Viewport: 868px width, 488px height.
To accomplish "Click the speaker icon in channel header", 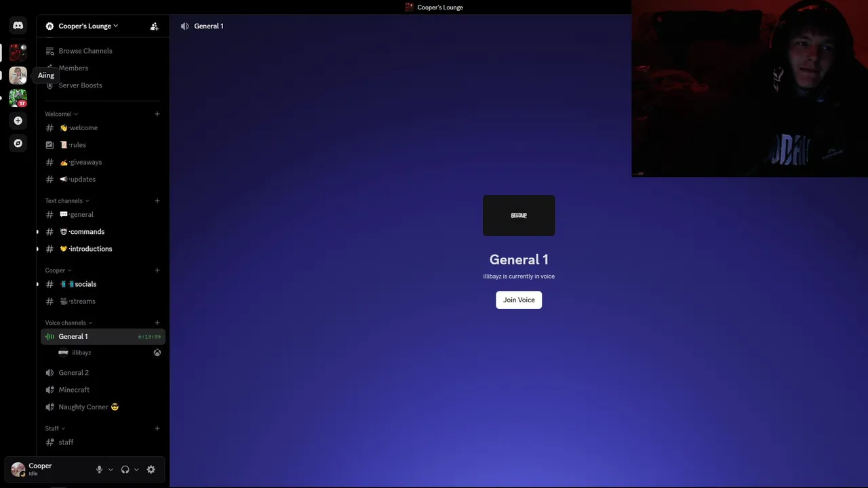I will (184, 26).
